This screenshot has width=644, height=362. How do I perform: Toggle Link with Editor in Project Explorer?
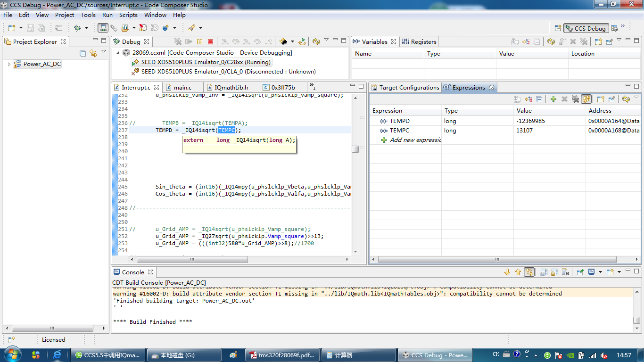93,53
